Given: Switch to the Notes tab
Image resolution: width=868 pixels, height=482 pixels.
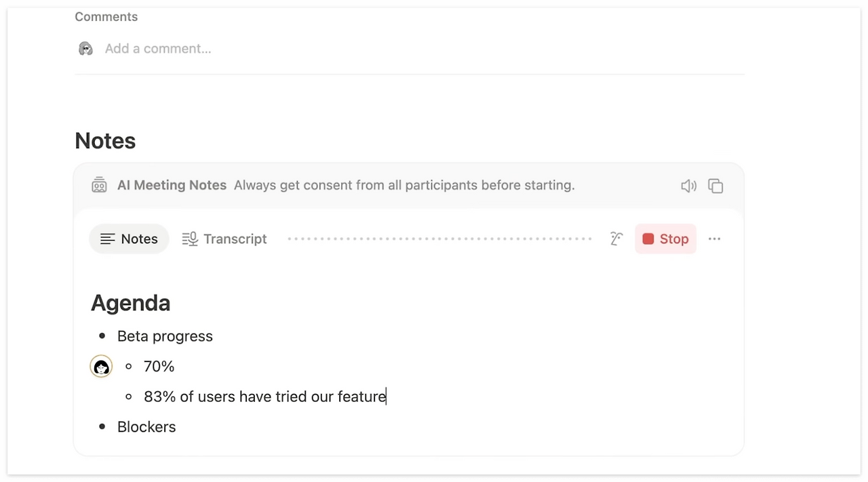Looking at the screenshot, I should 129,239.
